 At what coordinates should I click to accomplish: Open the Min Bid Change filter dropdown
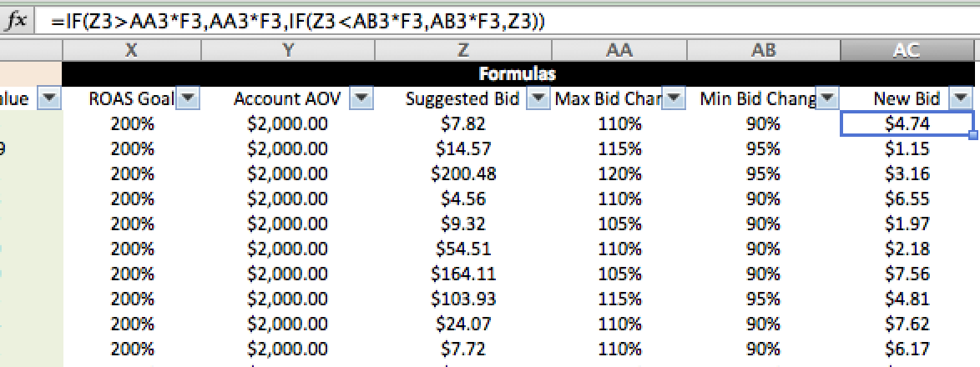(x=827, y=98)
